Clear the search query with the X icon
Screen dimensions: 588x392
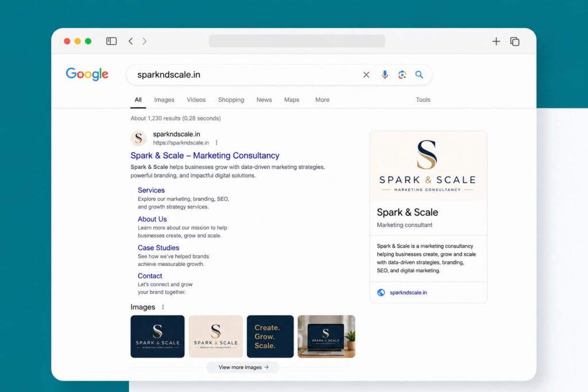point(366,75)
